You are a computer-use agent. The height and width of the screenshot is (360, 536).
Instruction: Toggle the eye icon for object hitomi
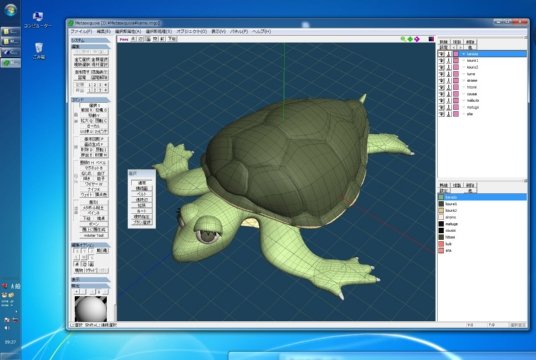tap(442, 87)
